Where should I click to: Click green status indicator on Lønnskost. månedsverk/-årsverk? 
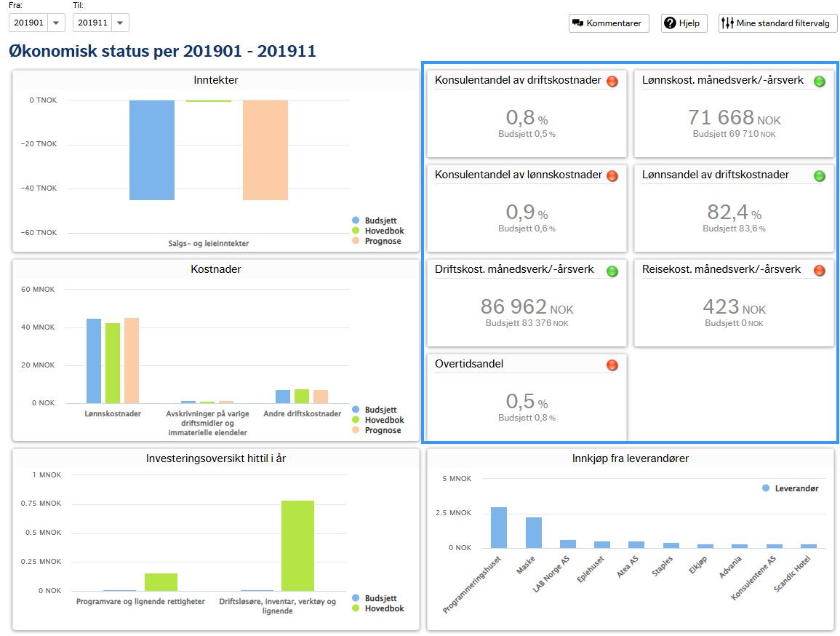coord(819,81)
